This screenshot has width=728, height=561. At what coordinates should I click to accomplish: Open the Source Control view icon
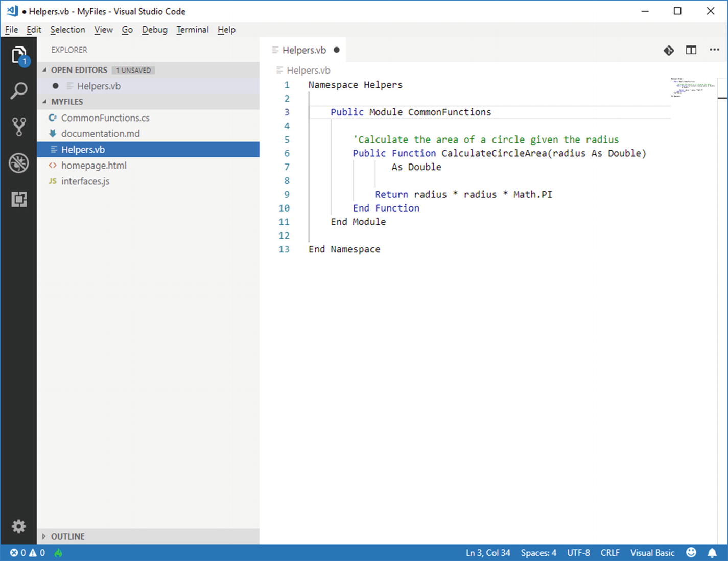[19, 127]
